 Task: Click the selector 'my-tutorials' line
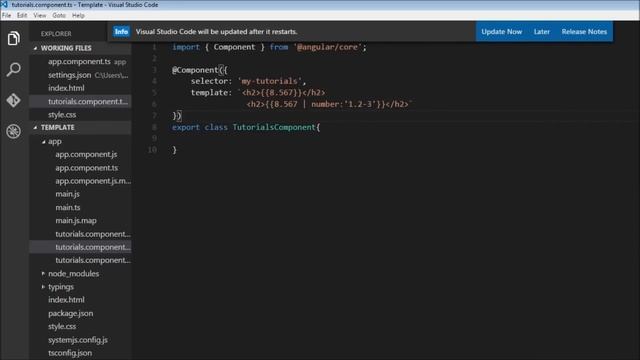coord(249,81)
